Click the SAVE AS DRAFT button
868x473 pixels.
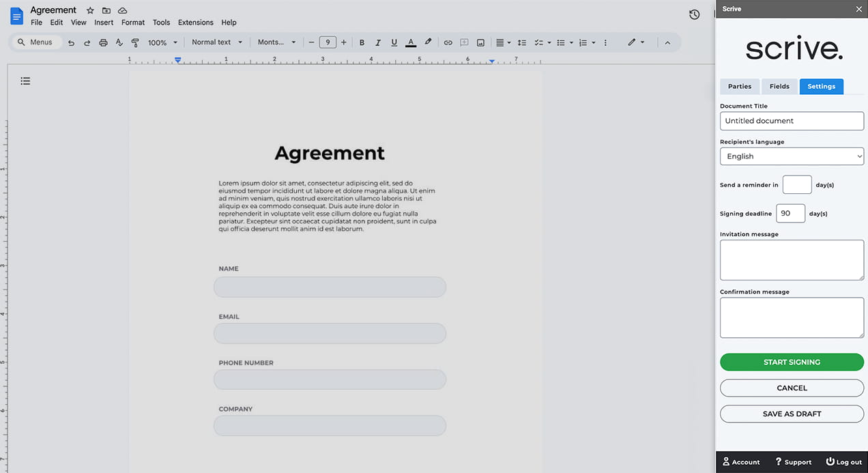[792, 414]
